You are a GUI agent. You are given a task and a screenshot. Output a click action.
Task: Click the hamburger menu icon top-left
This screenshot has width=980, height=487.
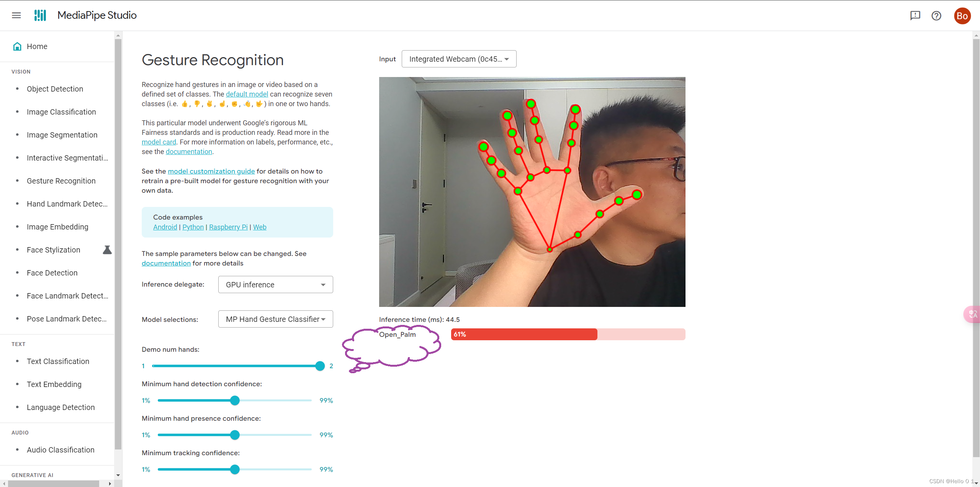point(16,16)
